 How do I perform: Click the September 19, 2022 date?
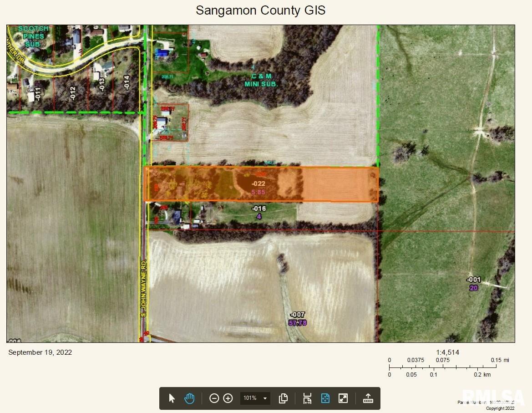coord(40,352)
